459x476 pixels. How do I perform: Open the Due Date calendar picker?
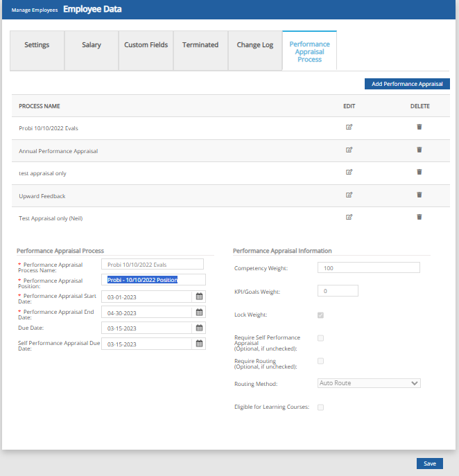[199, 328]
